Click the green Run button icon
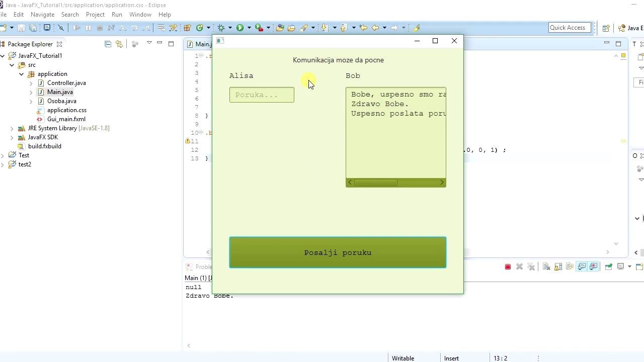 pyautogui.click(x=240, y=28)
